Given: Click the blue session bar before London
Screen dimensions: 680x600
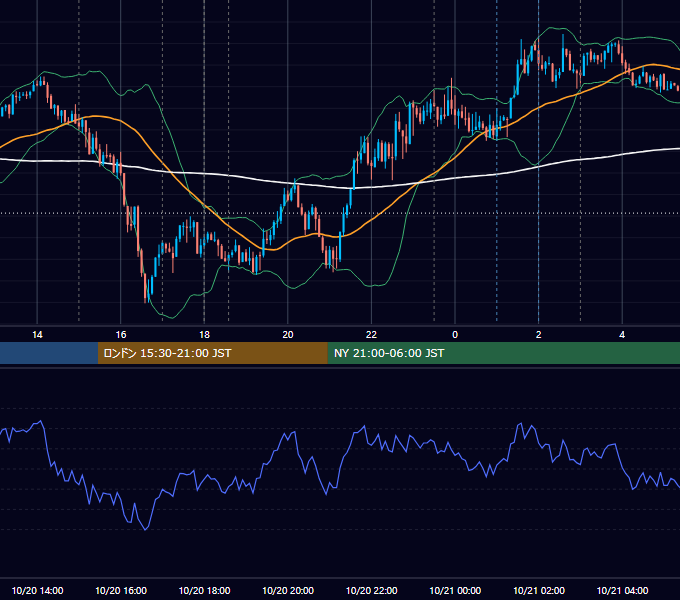Looking at the screenshot, I should point(49,353).
